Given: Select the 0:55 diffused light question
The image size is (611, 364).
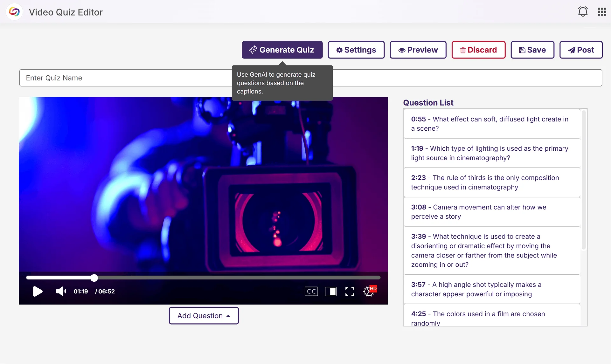Looking at the screenshot, I should 492,124.
